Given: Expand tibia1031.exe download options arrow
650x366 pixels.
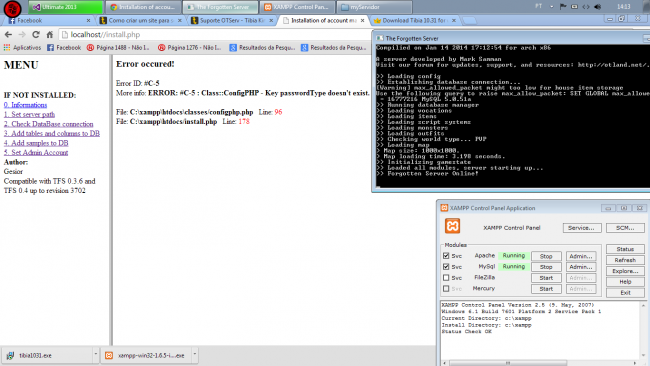Looking at the screenshot, I should (96, 355).
